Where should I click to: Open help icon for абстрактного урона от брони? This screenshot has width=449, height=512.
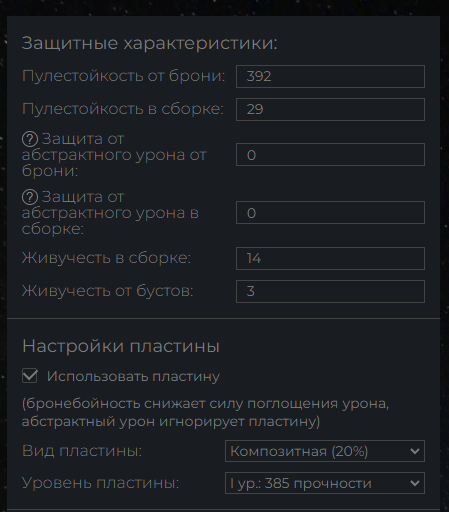[x=30, y=139]
